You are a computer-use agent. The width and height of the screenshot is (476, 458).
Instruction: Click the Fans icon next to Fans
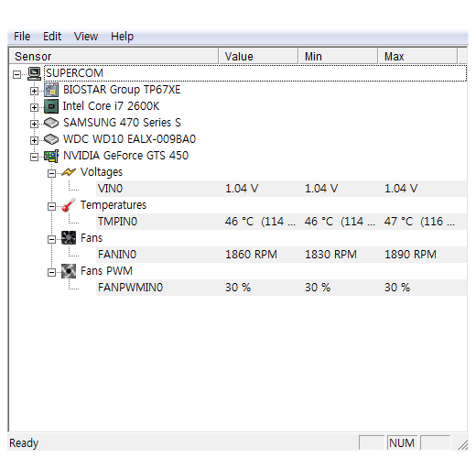[x=69, y=238]
